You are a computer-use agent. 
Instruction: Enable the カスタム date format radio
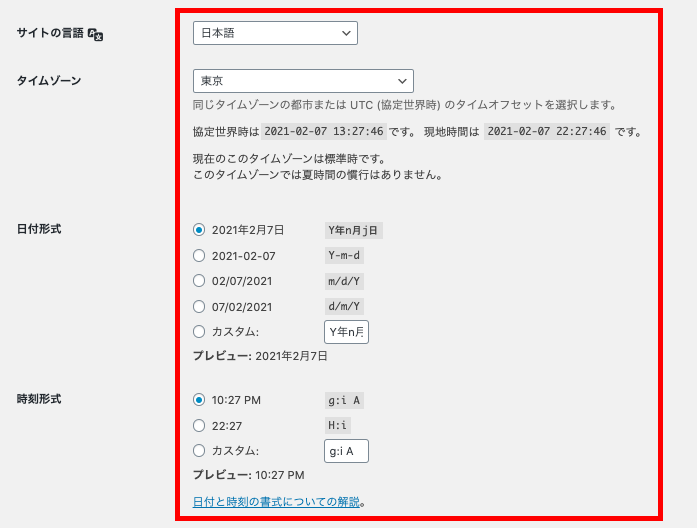[x=199, y=332]
